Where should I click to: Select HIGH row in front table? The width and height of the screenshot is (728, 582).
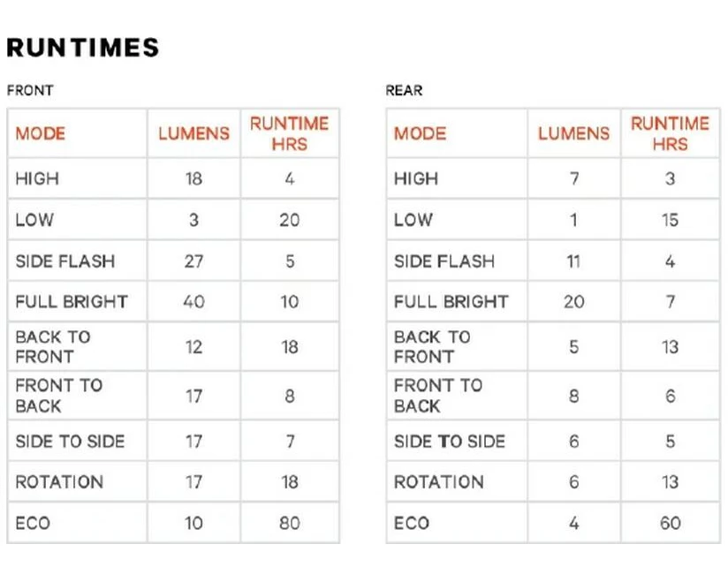(173, 178)
